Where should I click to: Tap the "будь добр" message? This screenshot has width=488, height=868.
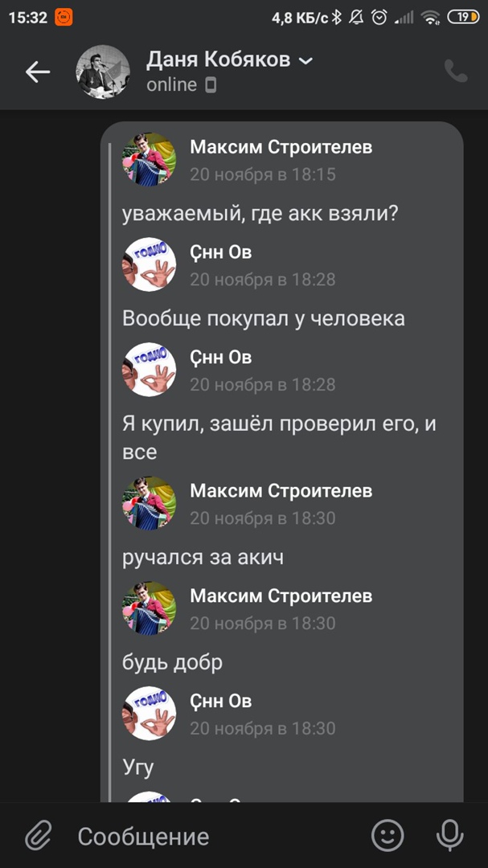(x=172, y=662)
